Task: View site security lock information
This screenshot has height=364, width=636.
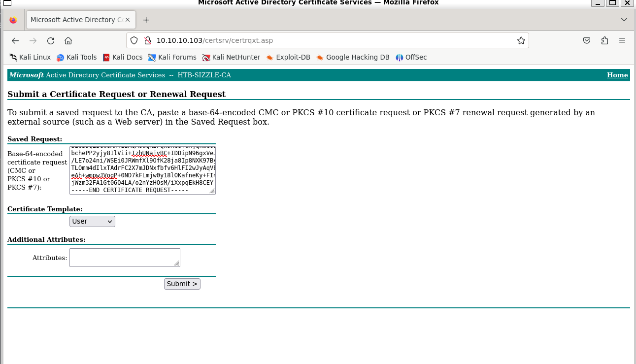Action: click(147, 40)
